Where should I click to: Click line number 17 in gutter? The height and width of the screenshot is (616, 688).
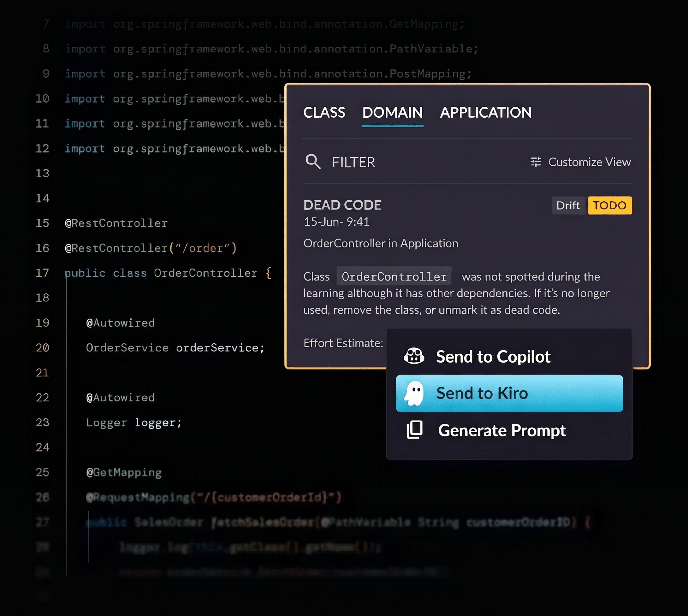42,273
